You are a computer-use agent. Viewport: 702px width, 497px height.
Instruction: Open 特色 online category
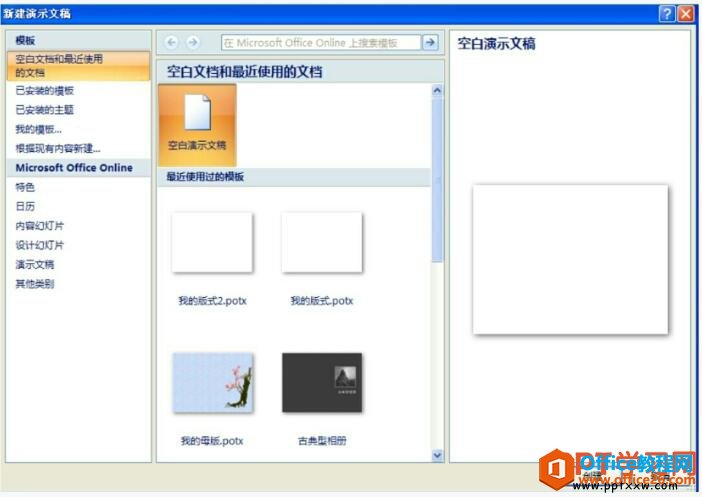click(25, 187)
